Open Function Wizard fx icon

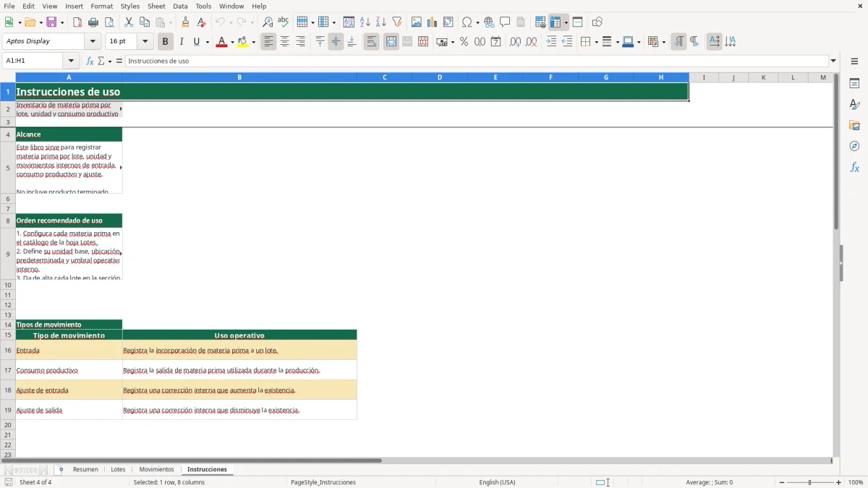point(90,61)
